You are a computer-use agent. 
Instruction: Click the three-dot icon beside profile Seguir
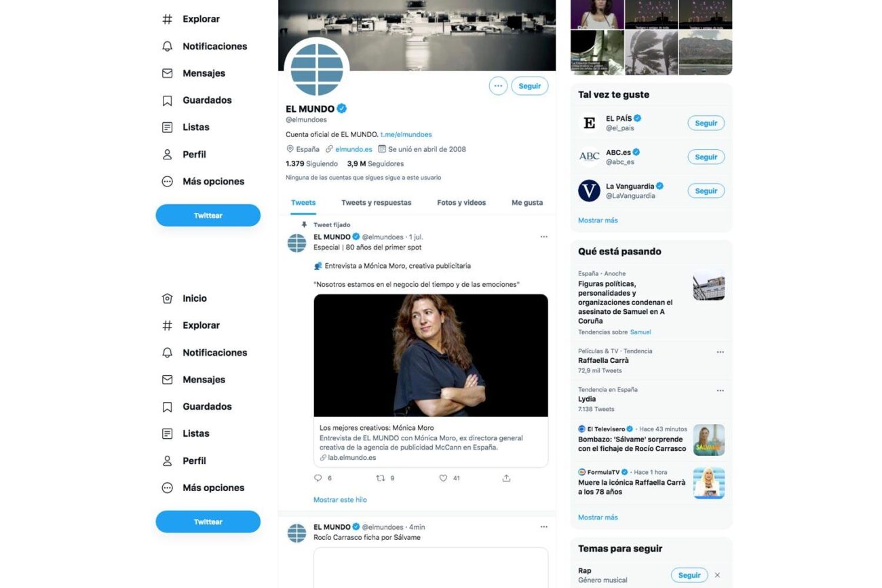498,86
